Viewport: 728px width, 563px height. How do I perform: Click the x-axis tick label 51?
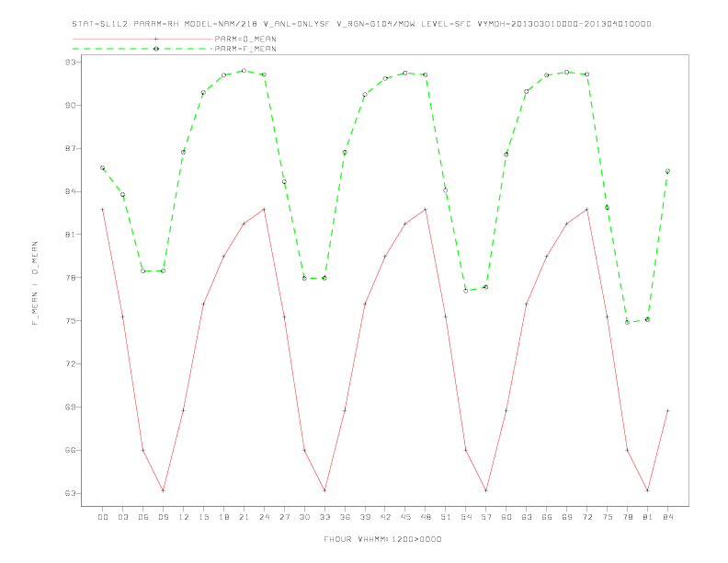pyautogui.click(x=446, y=517)
